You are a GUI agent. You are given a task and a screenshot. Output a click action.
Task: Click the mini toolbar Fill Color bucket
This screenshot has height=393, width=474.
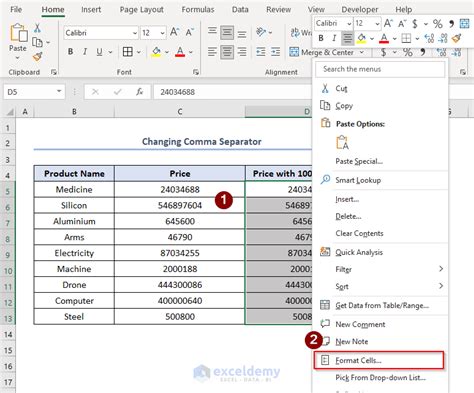[x=361, y=38]
